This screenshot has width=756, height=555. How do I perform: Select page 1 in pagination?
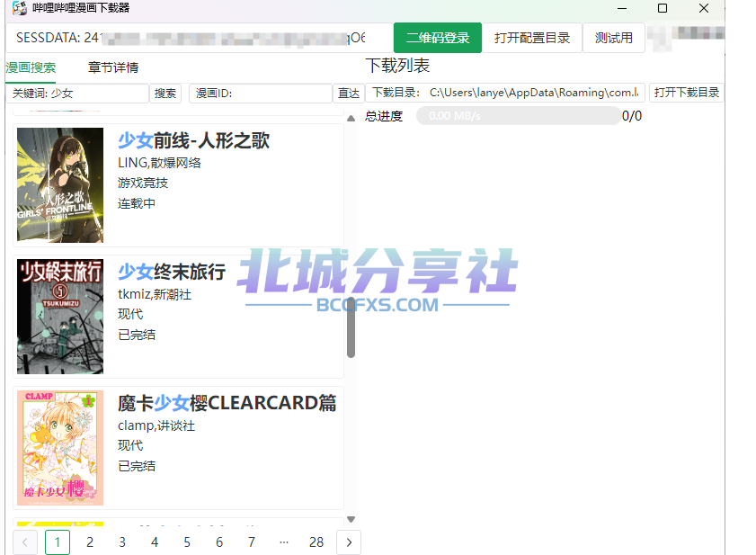point(58,542)
